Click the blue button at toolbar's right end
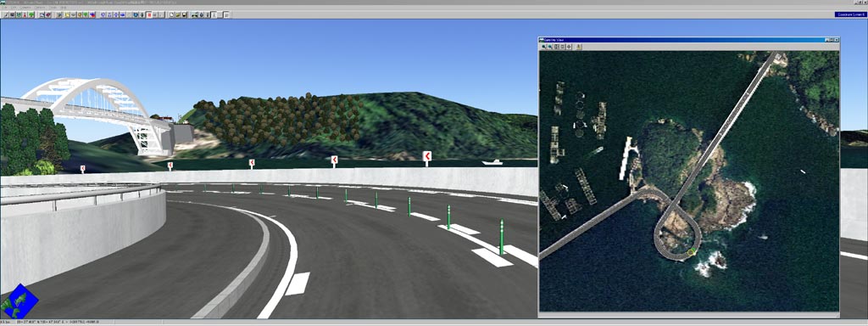The image size is (868, 326). tap(850, 14)
